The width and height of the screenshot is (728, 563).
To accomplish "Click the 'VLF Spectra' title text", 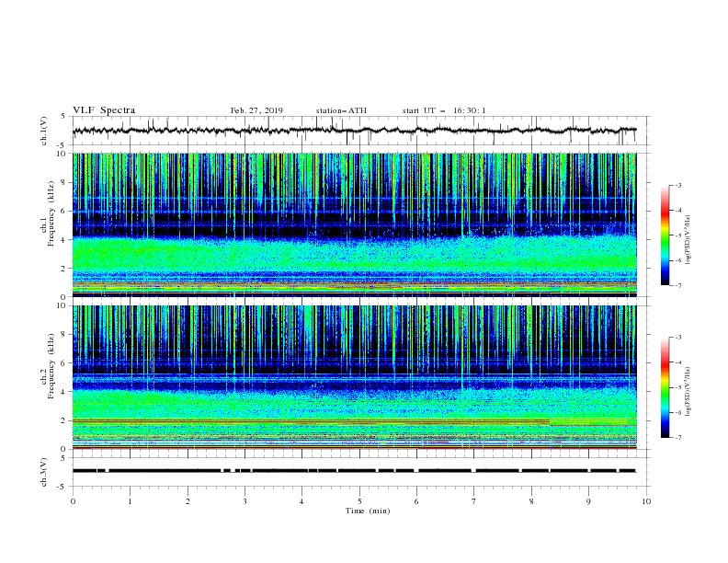I will (x=104, y=110).
